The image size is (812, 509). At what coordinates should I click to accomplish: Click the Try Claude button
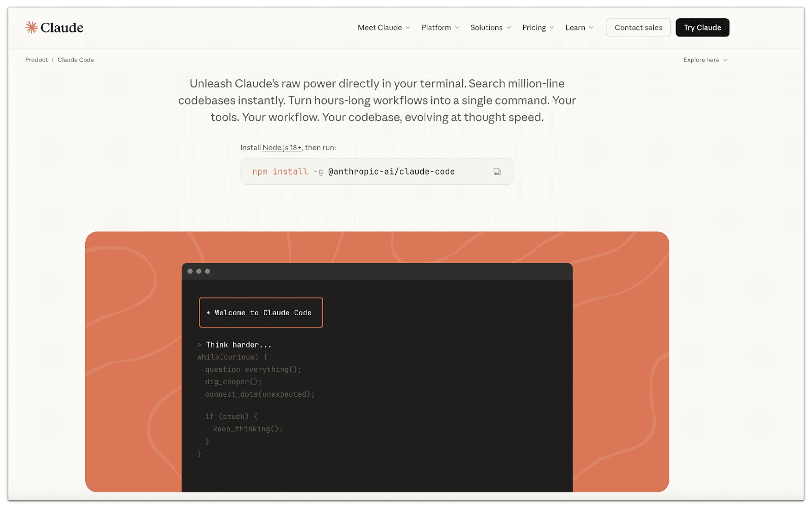[x=702, y=27]
